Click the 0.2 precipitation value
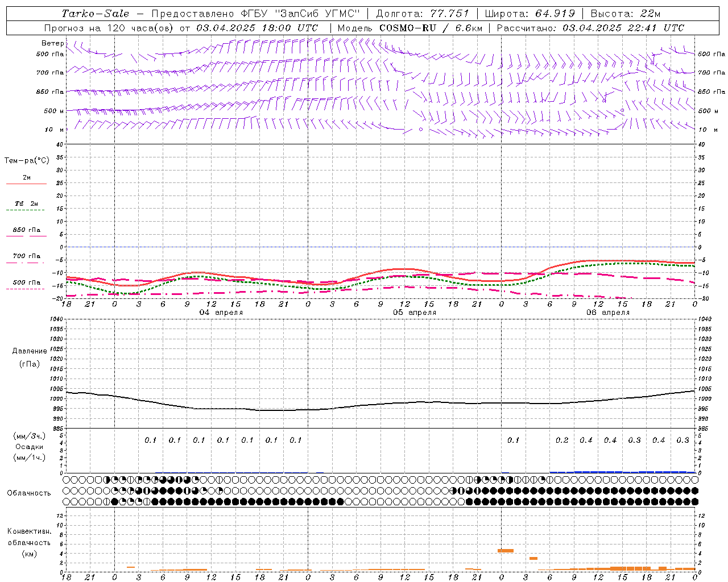 click(x=562, y=440)
